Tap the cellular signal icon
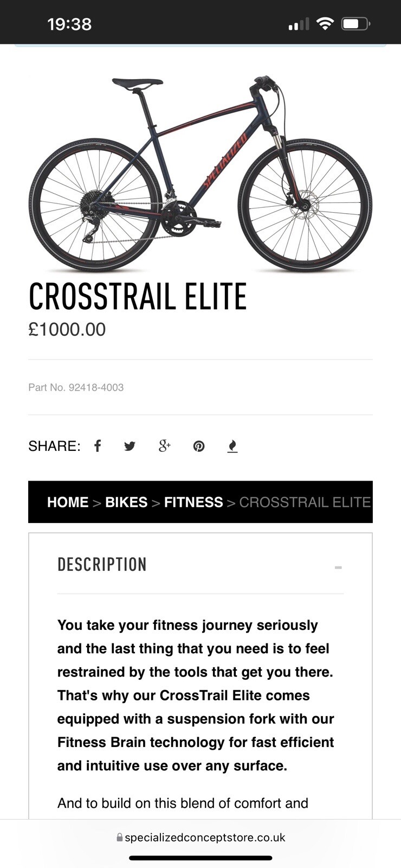The width and height of the screenshot is (401, 868). (297, 23)
